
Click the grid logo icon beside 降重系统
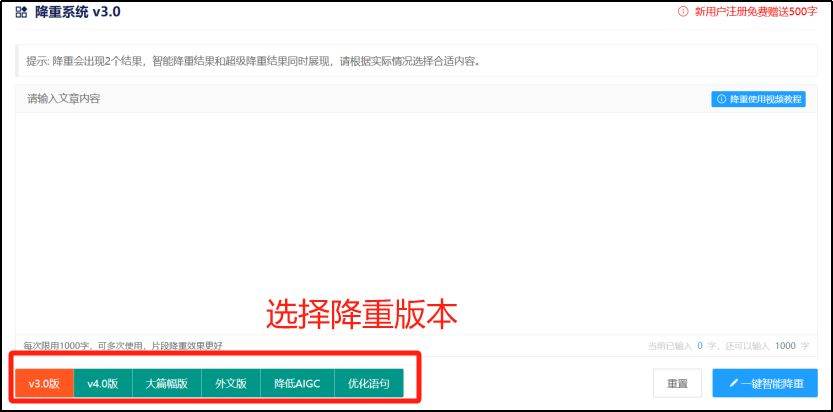pyautogui.click(x=22, y=12)
